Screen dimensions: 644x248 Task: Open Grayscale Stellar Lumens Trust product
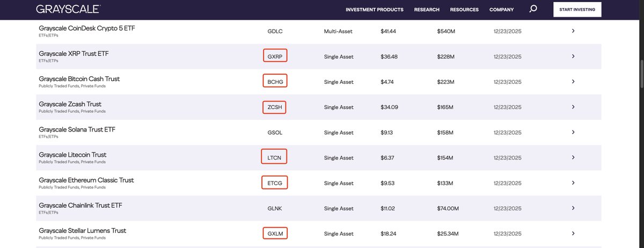click(82, 230)
